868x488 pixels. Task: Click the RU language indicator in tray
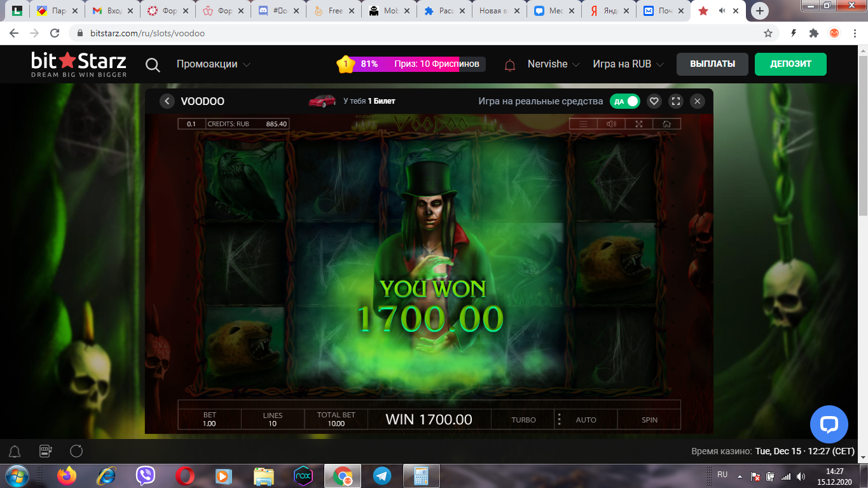(x=722, y=475)
